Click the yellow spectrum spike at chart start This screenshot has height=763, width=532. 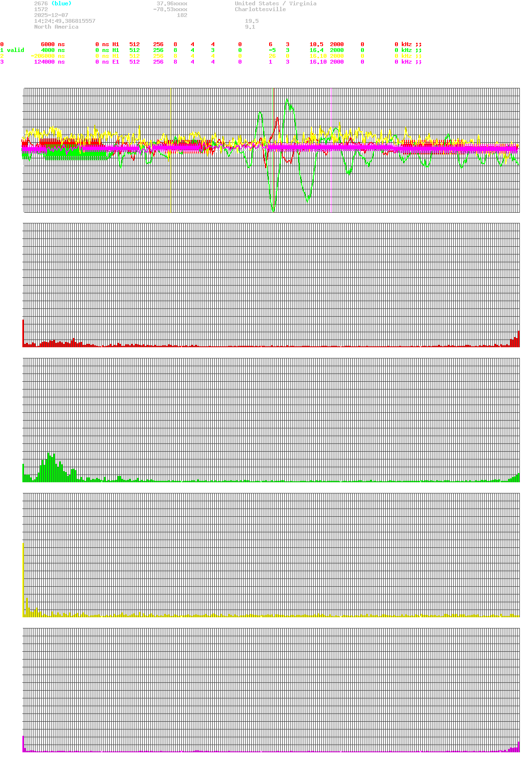click(x=23, y=579)
